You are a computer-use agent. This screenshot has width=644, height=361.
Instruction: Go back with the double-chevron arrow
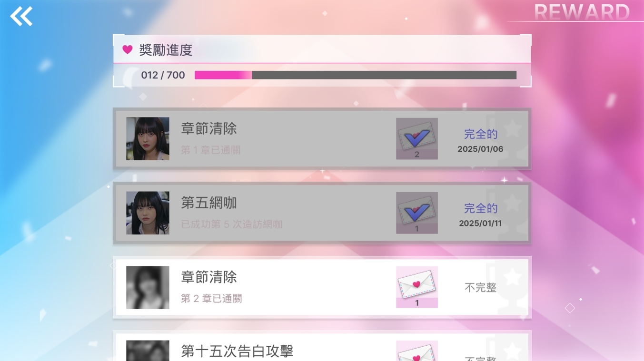[21, 16]
